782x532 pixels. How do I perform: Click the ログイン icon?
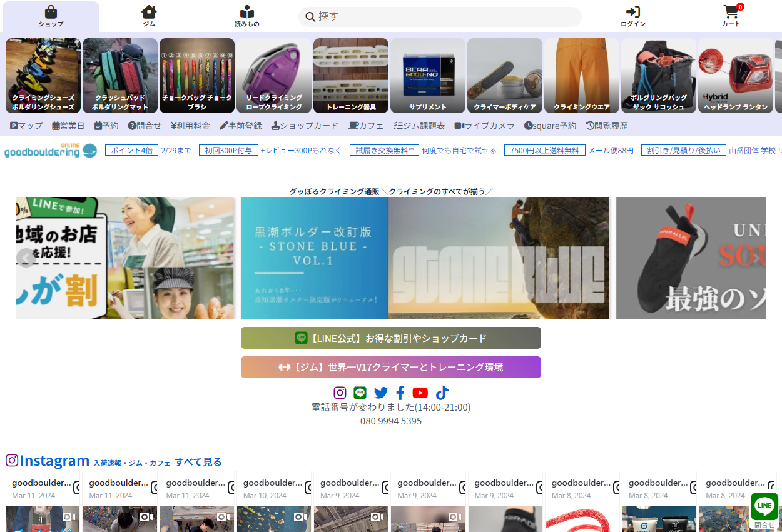632,17
